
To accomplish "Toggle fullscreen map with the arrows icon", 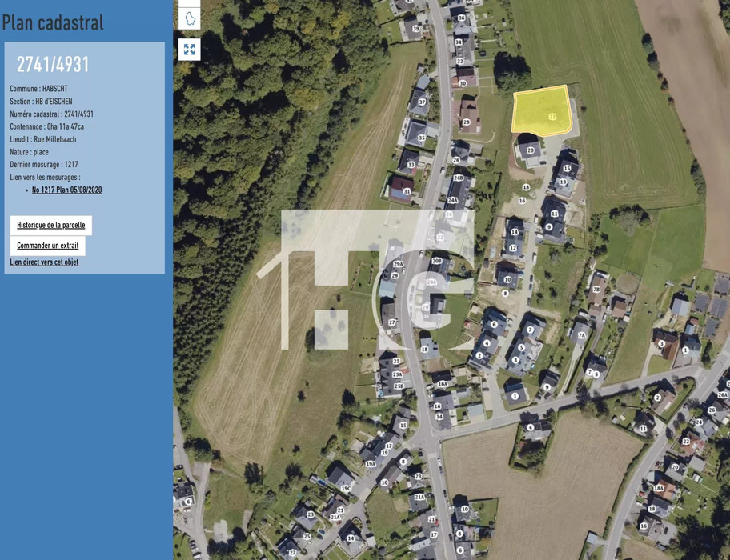I will coord(190,50).
